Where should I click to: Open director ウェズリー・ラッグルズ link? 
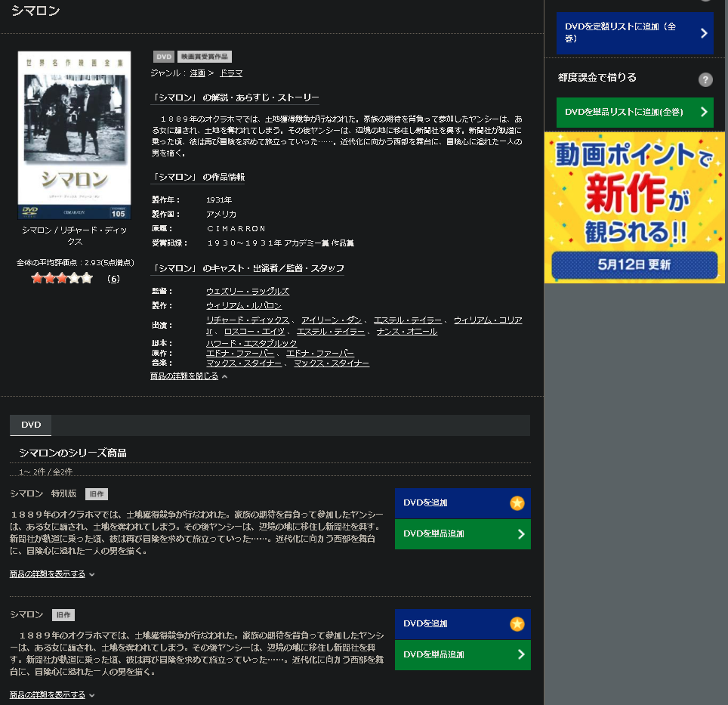pos(248,291)
